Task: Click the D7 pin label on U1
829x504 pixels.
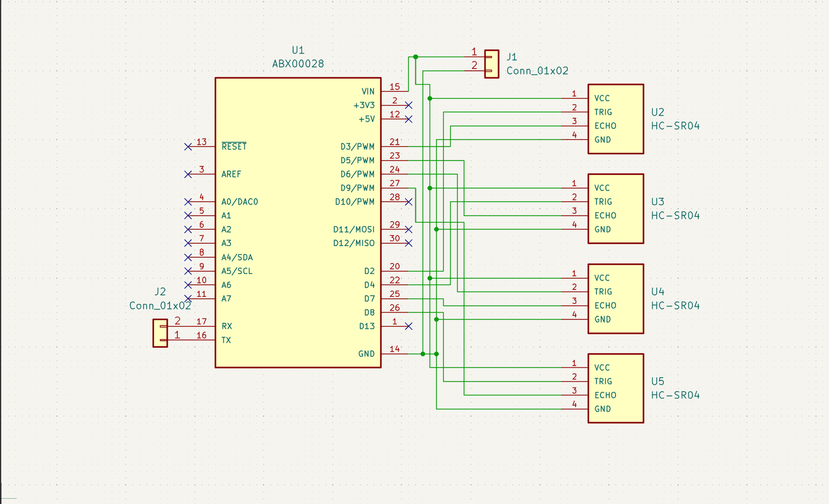Action: pos(369,299)
